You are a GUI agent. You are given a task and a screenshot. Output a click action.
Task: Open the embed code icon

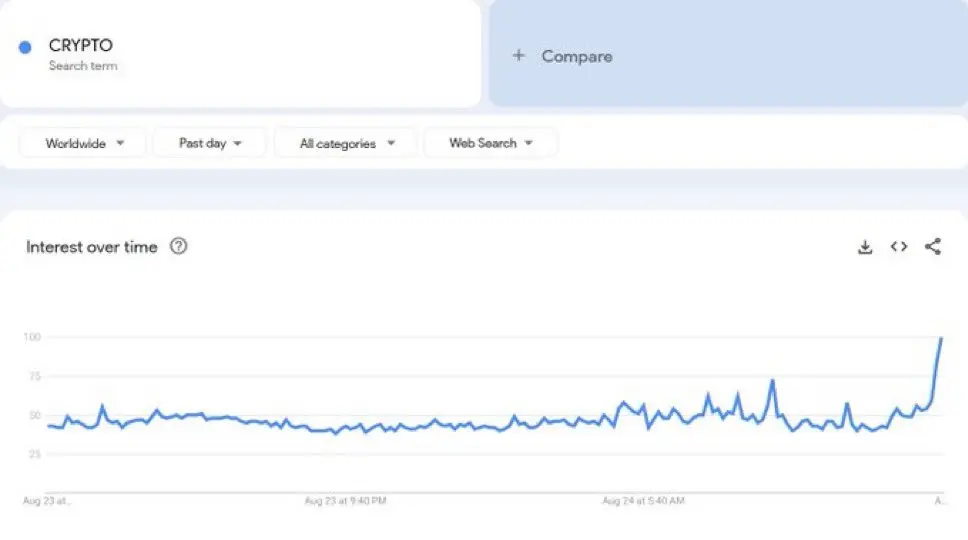pos(899,247)
